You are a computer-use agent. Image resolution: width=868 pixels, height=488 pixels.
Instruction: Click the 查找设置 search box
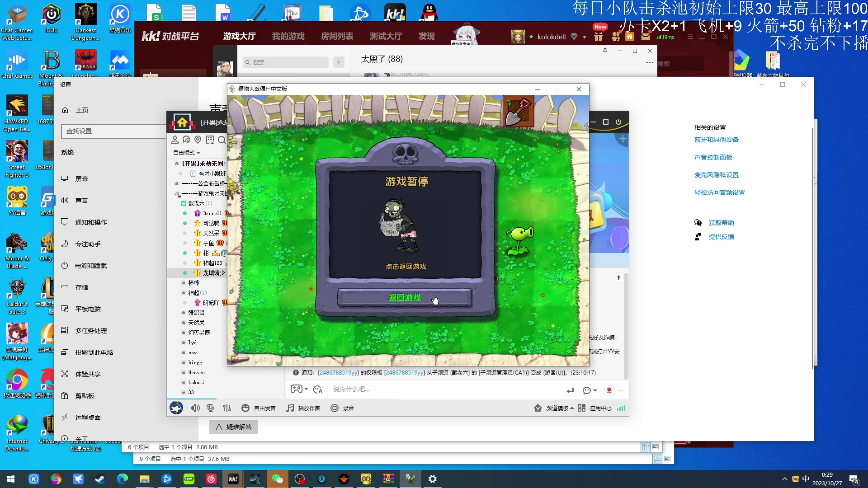114,131
